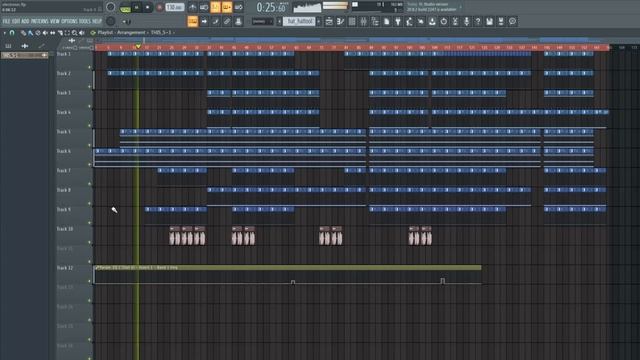Image resolution: width=640 pixels, height=360 pixels.
Task: Open the HELP menu
Action: (x=97, y=21)
